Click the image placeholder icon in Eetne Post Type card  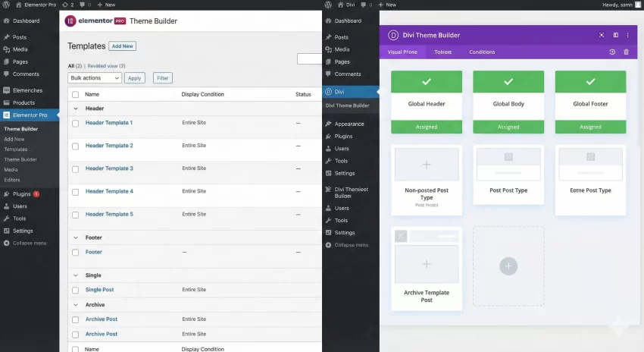point(591,157)
